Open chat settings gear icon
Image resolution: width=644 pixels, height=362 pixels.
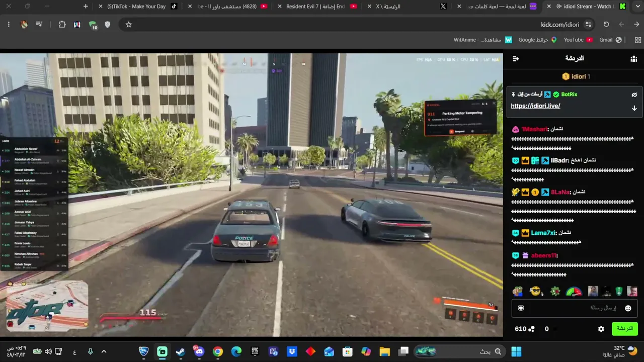click(601, 329)
